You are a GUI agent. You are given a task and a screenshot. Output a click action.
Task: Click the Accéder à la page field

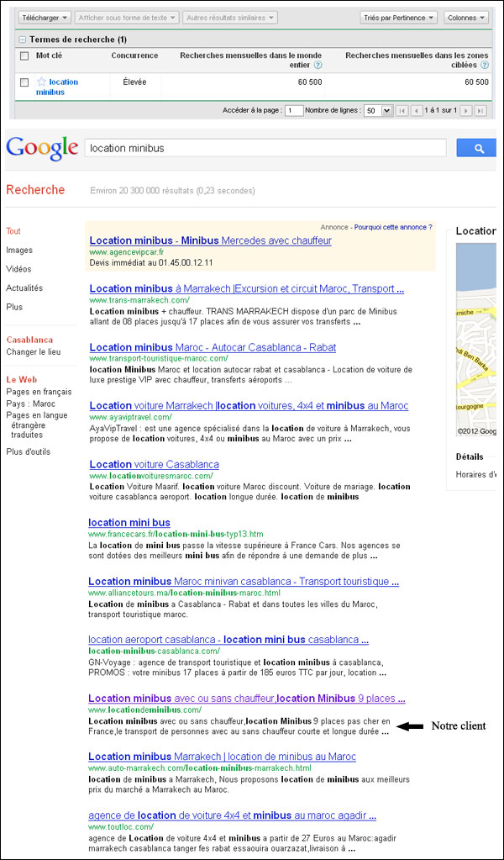point(294,110)
